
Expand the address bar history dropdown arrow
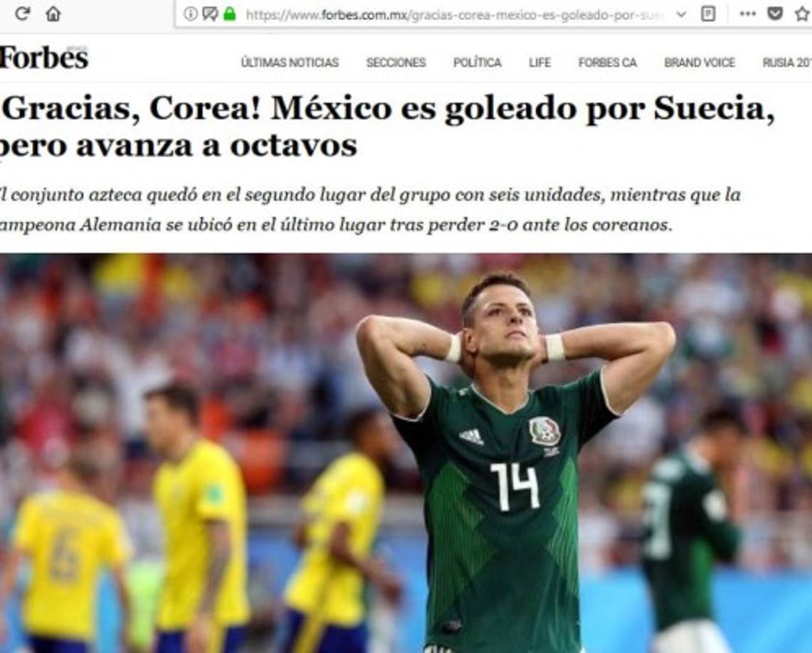pyautogui.click(x=682, y=14)
